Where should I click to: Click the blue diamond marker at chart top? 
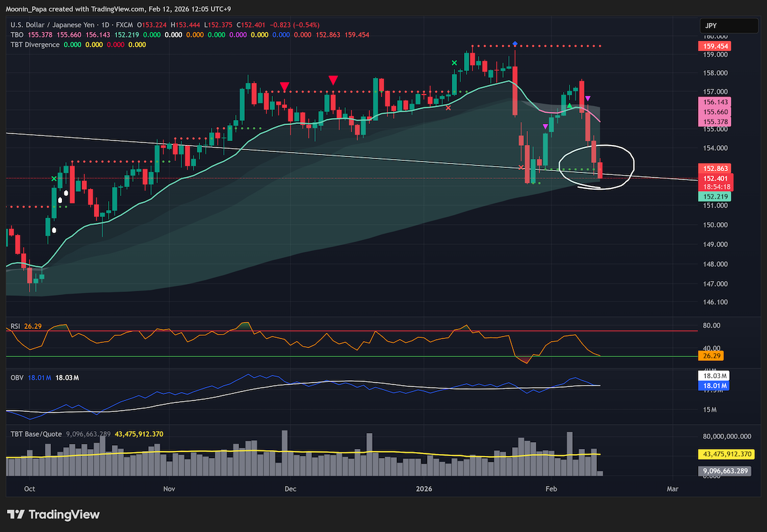[515, 44]
